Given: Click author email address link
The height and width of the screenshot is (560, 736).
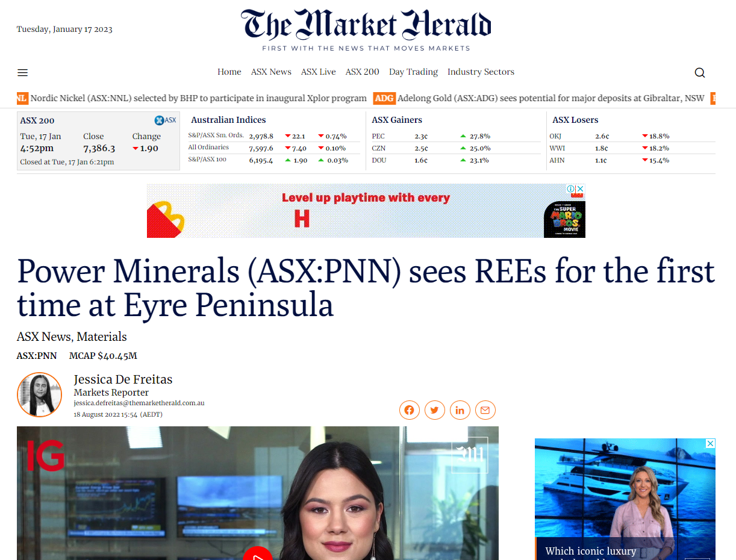Looking at the screenshot, I should tap(139, 403).
